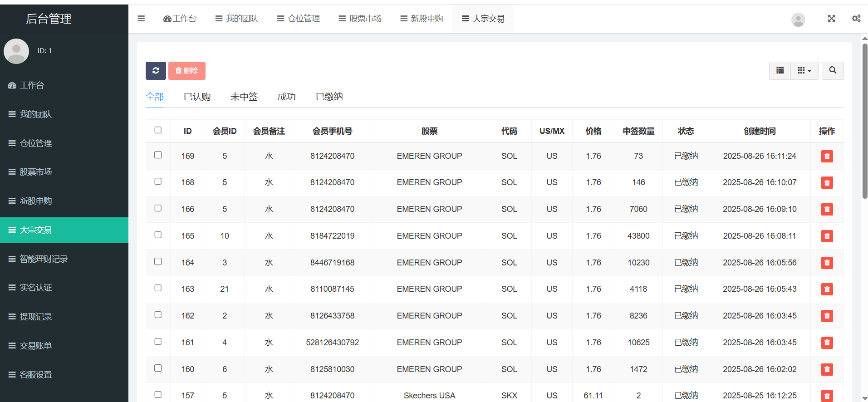The image size is (868, 402).
Task: Open the settings gears icon
Action: click(x=856, y=19)
